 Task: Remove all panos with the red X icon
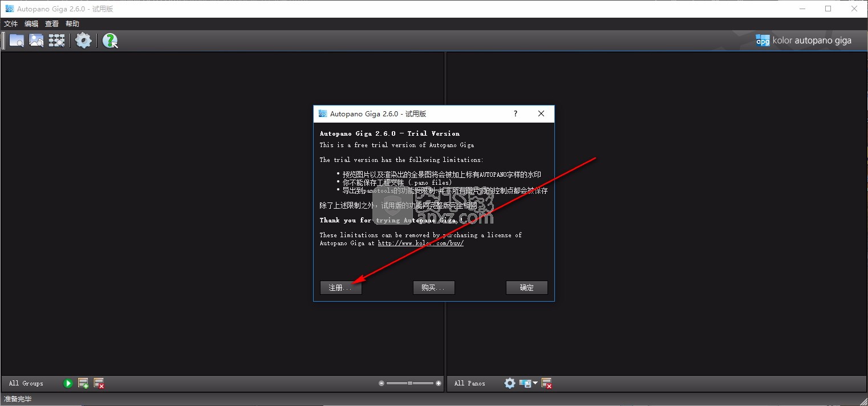point(546,384)
